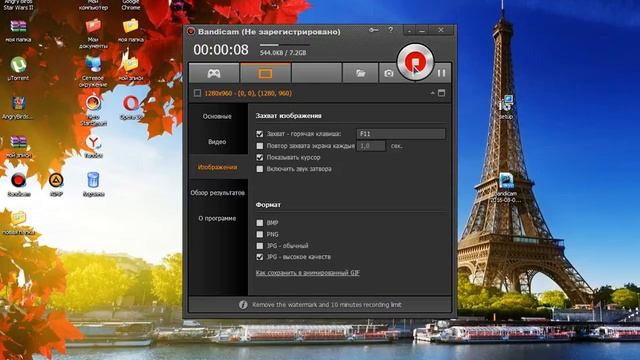640x360 pixels.
Task: Click the F11 hotkey field
Action: click(x=401, y=133)
